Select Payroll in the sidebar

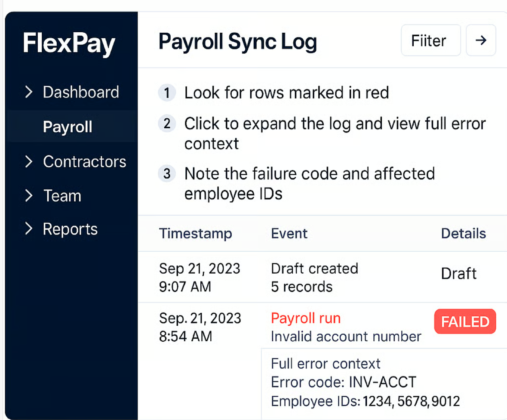(x=68, y=127)
